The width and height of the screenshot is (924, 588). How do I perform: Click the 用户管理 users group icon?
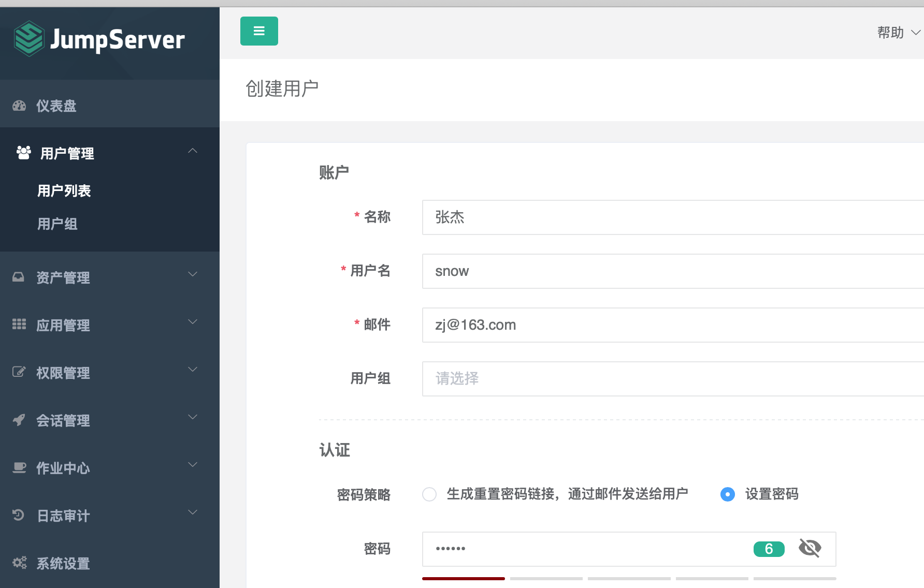[24, 153]
